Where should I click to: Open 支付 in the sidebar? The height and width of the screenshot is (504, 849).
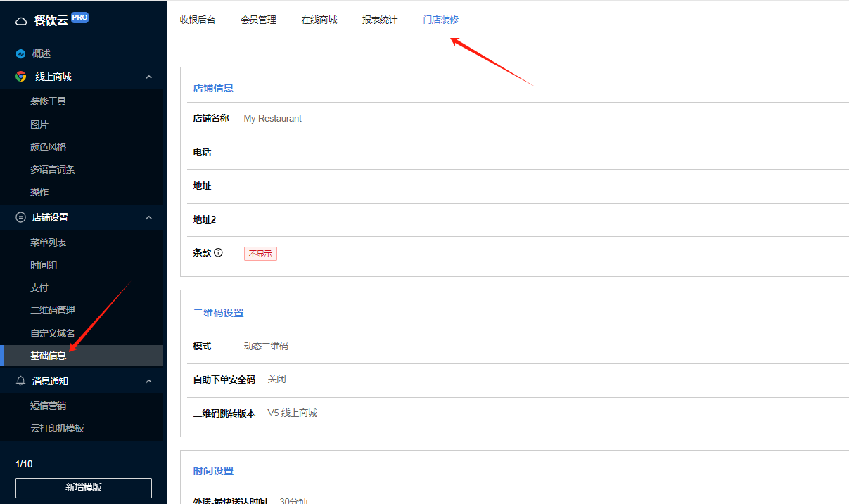click(x=39, y=287)
